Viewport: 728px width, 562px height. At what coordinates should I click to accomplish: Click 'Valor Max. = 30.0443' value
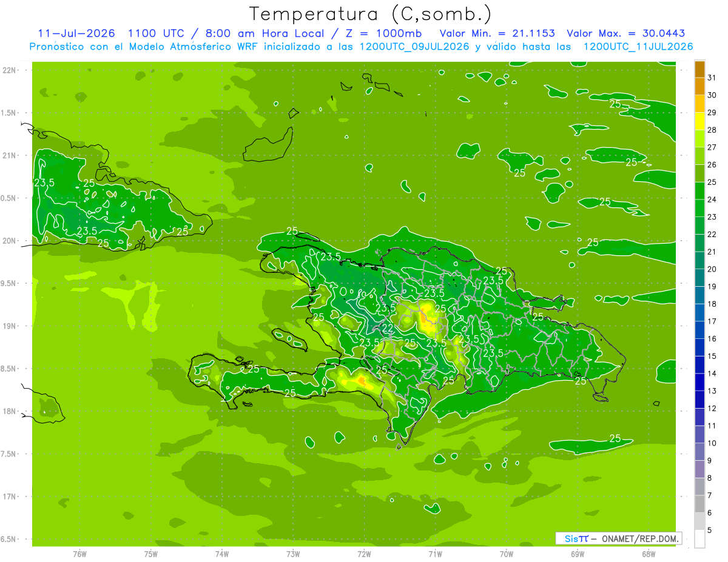pyautogui.click(x=625, y=34)
